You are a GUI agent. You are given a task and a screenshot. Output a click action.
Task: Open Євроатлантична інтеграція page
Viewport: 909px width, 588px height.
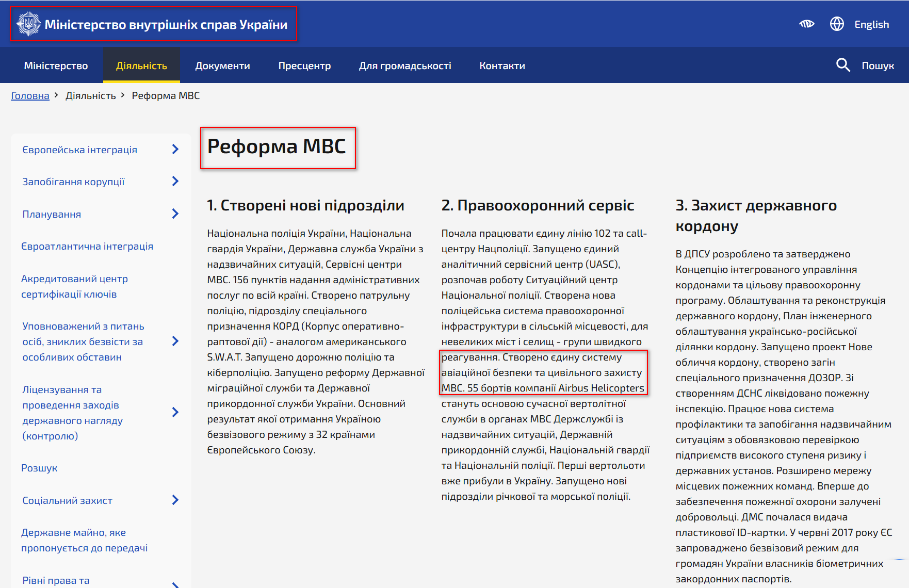87,246
